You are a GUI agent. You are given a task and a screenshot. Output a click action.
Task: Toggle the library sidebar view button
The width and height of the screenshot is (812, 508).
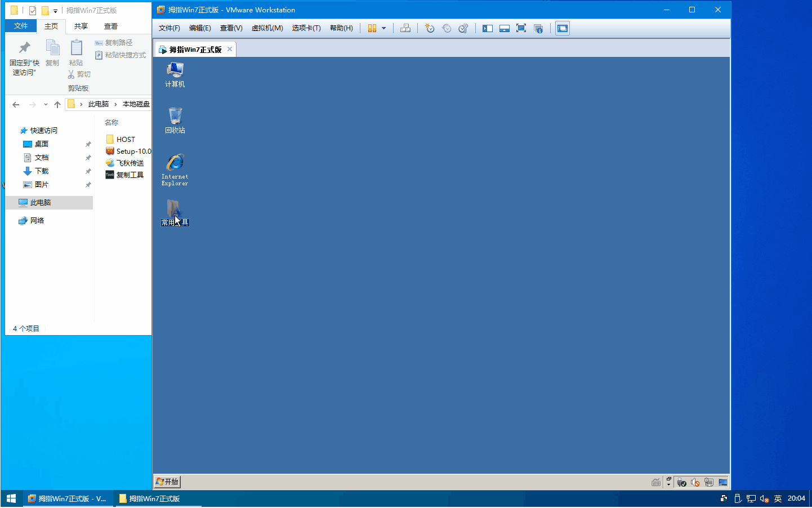(x=488, y=28)
